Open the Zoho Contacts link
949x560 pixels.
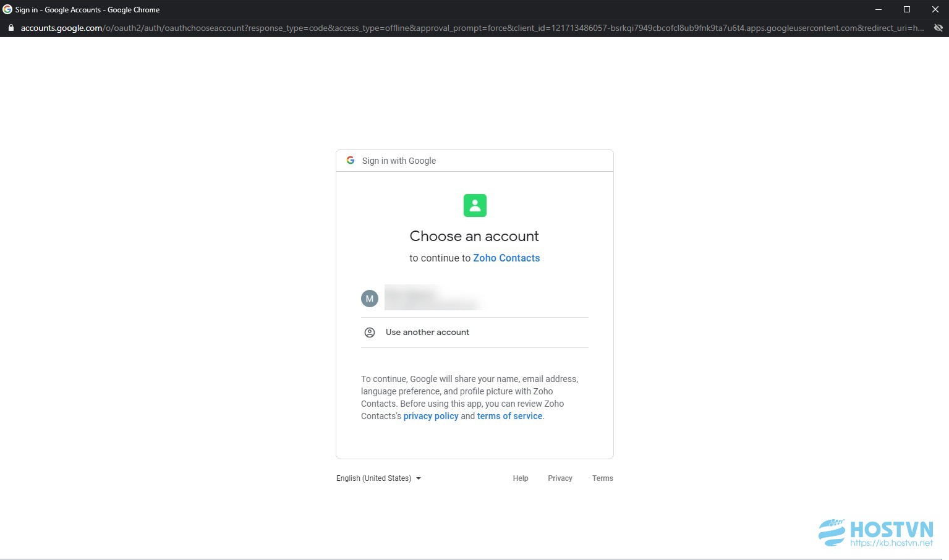point(506,258)
